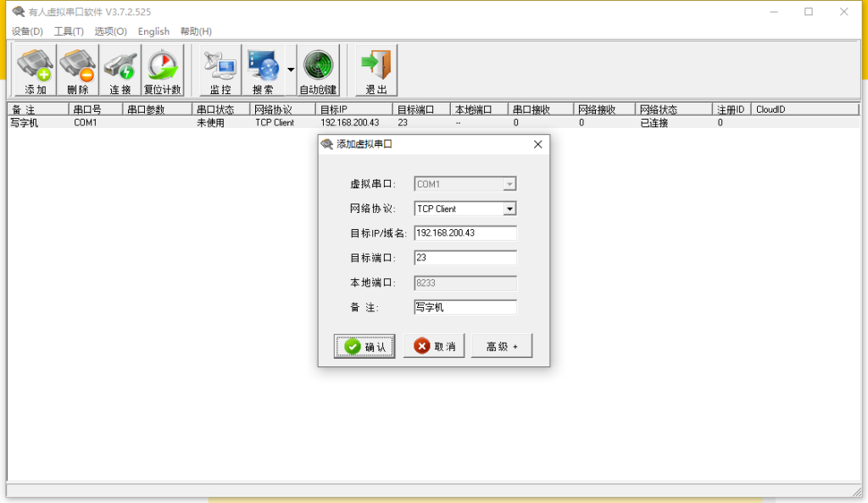The width and height of the screenshot is (868, 503).
Task: Click the 删除 (Delete) toolbar icon
Action: (x=77, y=70)
